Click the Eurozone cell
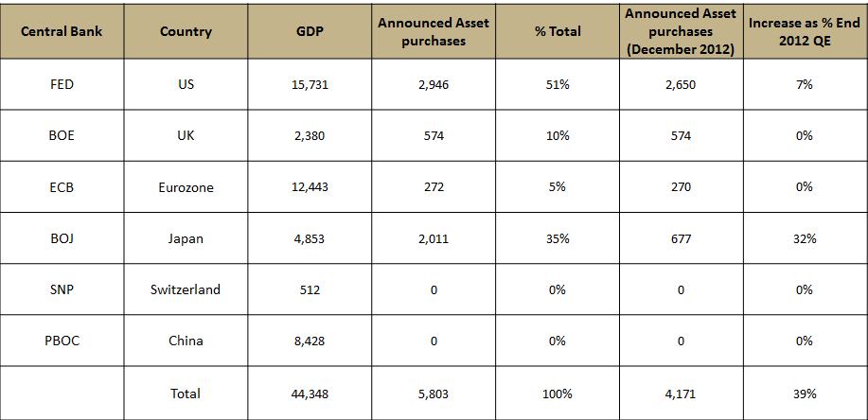The height and width of the screenshot is (420, 868). (186, 187)
